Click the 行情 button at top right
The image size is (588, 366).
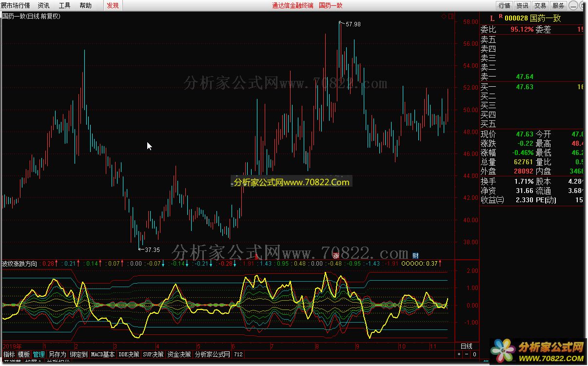coord(504,5)
